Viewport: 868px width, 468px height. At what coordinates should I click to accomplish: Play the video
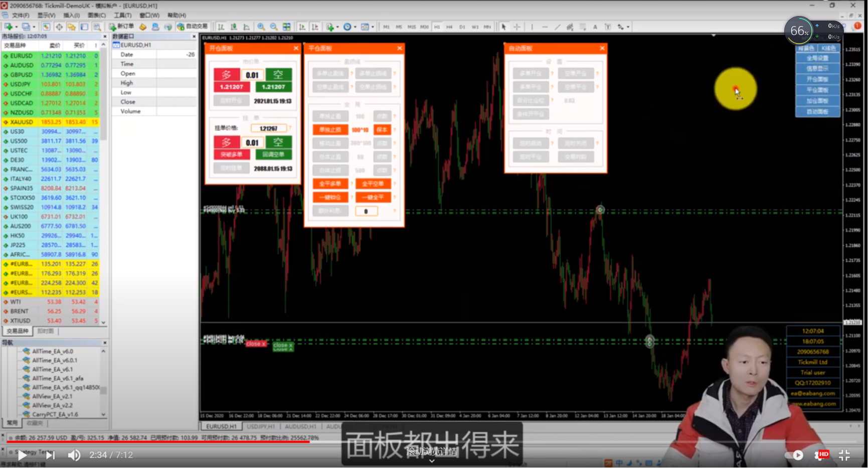(x=22, y=455)
